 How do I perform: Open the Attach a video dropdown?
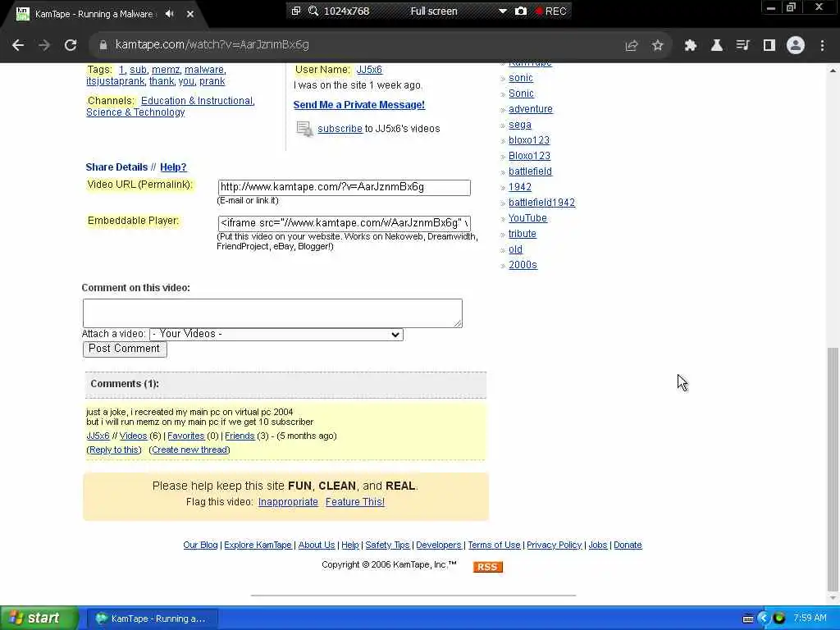pos(276,335)
